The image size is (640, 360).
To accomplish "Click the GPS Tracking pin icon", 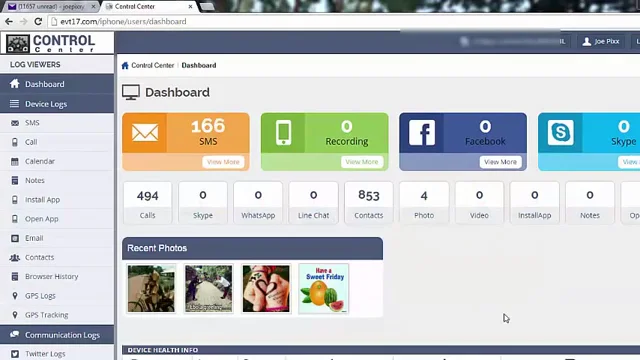I will (15, 315).
